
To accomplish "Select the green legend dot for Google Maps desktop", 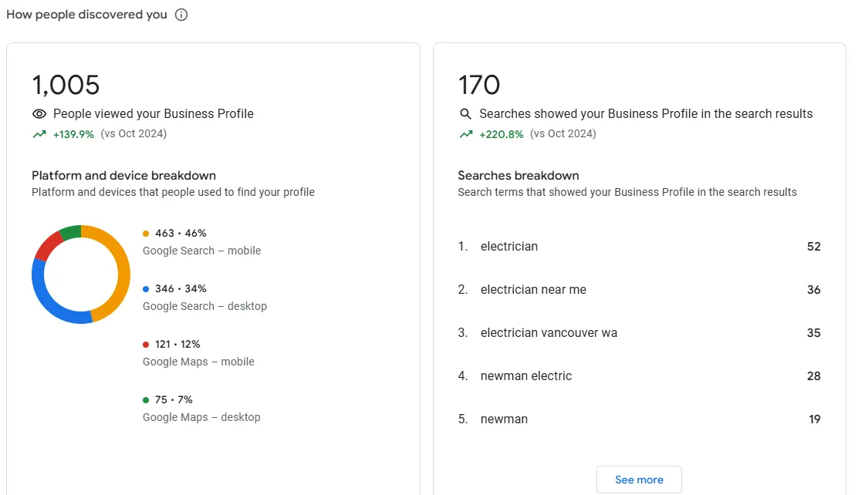I will (146, 399).
